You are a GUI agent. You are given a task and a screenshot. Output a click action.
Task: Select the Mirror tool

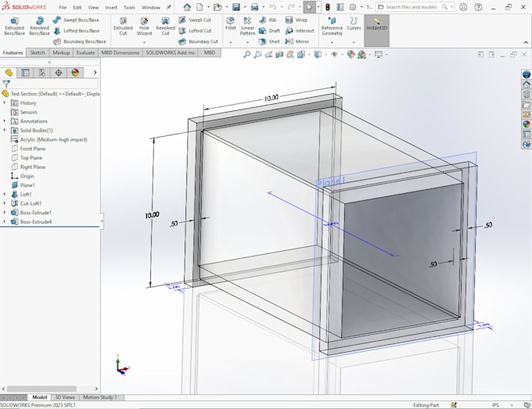[x=297, y=41]
